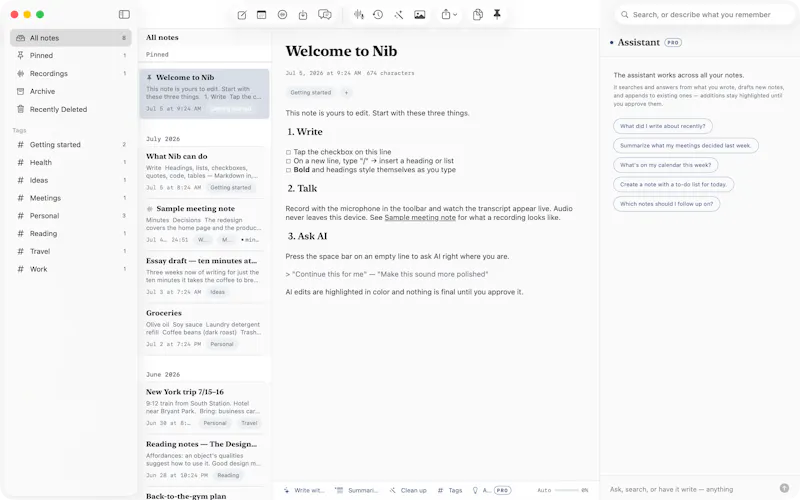
Task: Click 'Summarize what my meetings decided' suggestion
Action: (685, 145)
